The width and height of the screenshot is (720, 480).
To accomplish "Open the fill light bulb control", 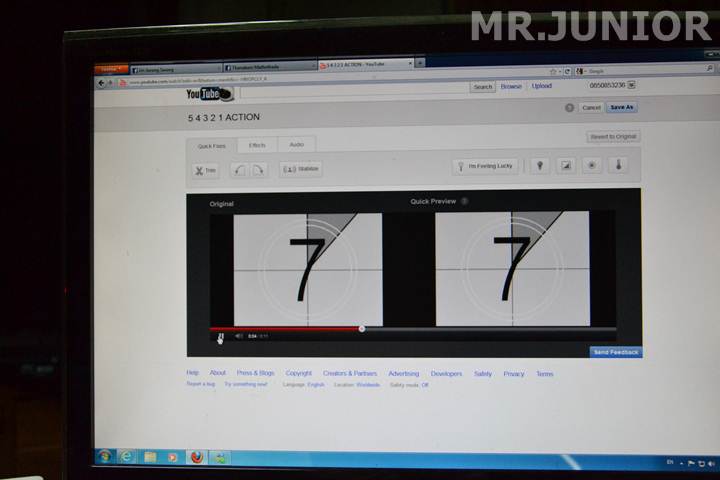I will coord(540,165).
